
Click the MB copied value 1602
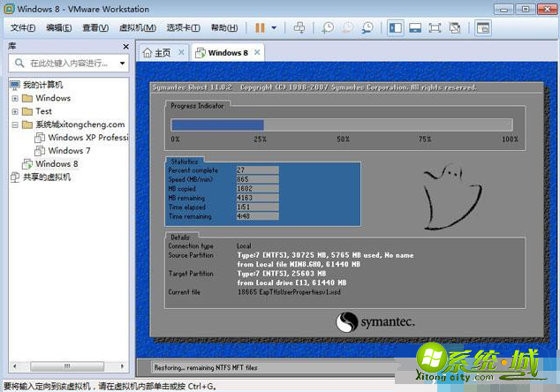(x=258, y=189)
